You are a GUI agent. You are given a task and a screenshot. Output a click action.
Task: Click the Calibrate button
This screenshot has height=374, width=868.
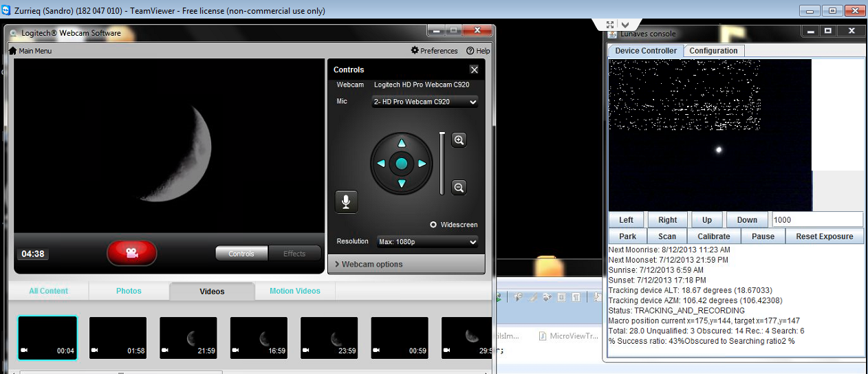point(714,236)
